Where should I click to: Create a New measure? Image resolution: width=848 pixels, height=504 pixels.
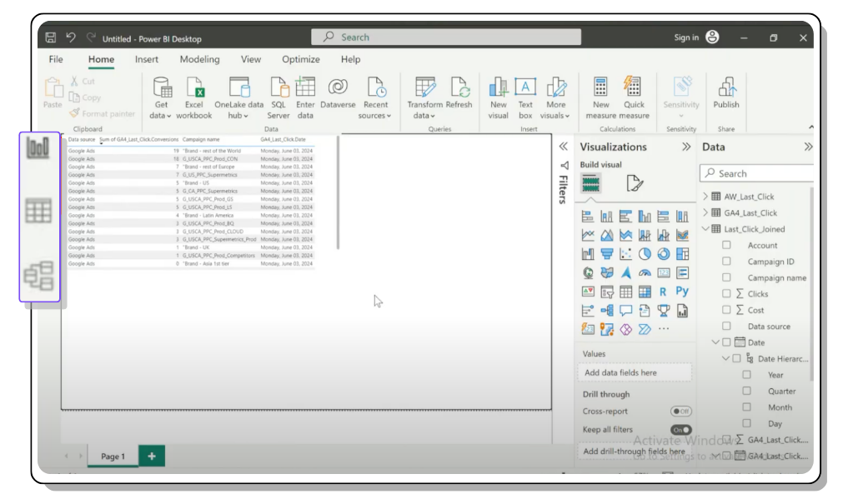point(600,87)
